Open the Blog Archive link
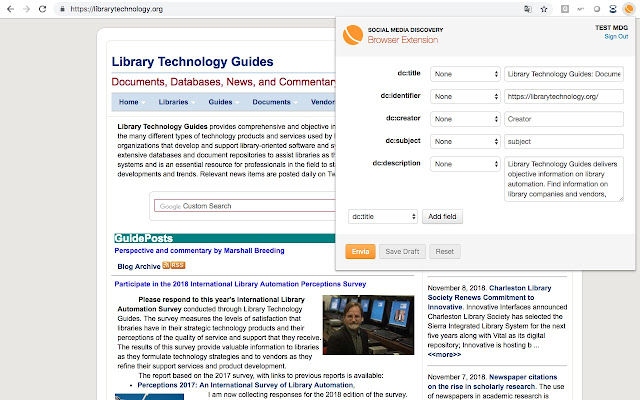Screen dimensions: 640x400 pyautogui.click(x=139, y=267)
